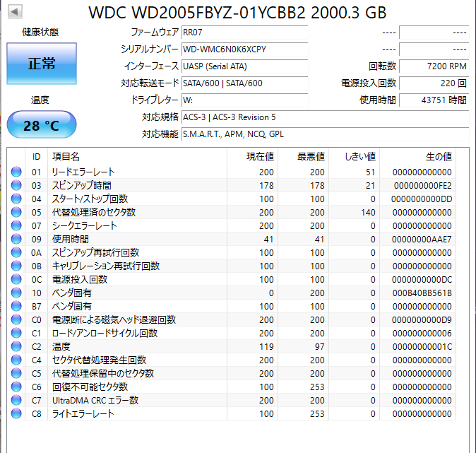
Task: Click status icon for C7 UltraDMA CRC エラー数
Action: (x=16, y=400)
